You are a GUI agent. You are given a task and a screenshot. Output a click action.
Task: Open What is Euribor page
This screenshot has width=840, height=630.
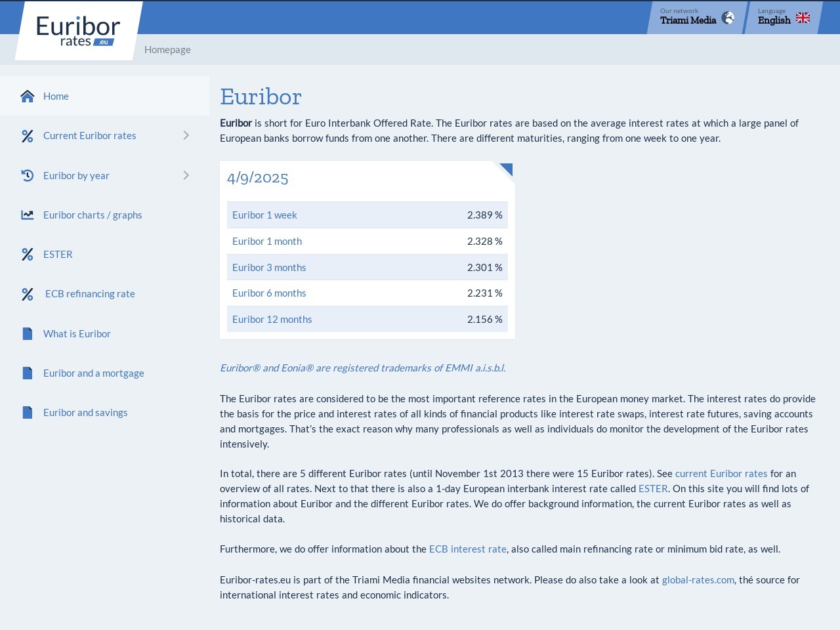click(x=77, y=334)
